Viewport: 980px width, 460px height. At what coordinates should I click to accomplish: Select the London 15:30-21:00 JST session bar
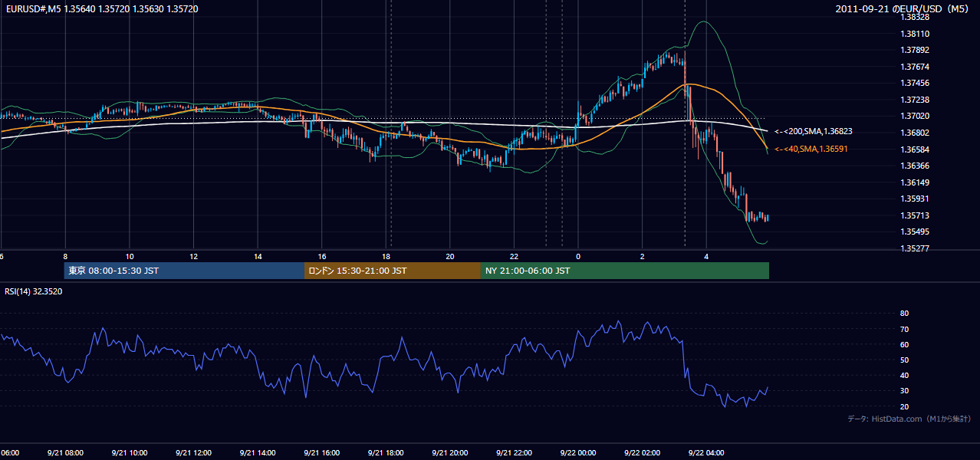[x=393, y=271]
